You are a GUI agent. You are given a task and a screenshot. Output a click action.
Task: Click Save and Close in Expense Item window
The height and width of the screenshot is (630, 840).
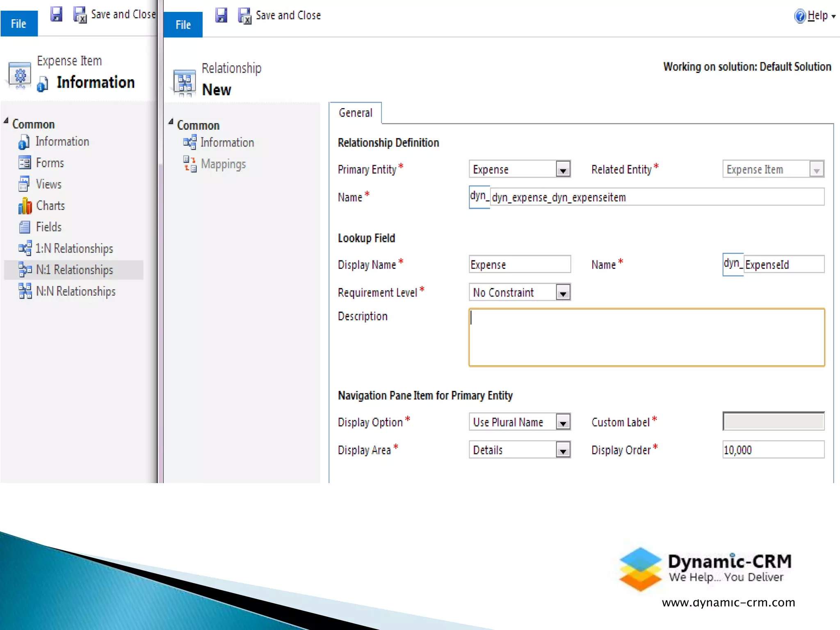pos(123,14)
